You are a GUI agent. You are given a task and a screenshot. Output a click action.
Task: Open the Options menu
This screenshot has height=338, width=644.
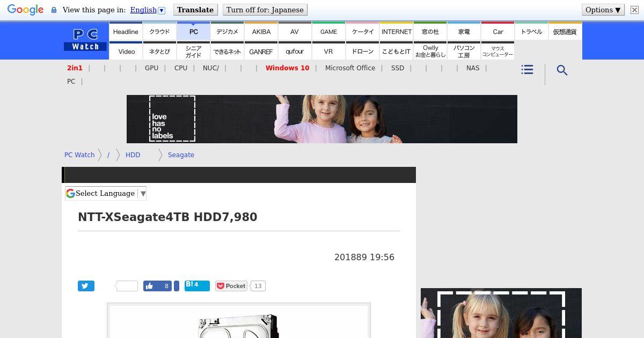pyautogui.click(x=603, y=10)
